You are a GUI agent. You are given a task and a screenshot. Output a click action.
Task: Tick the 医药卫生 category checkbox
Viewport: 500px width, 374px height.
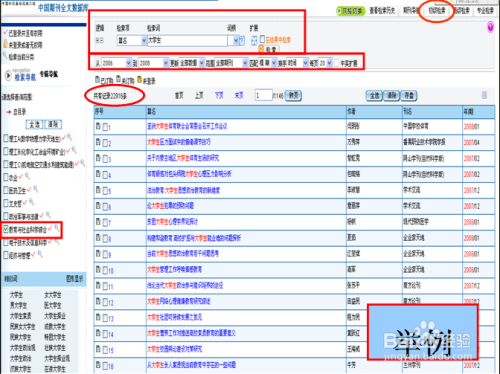click(x=6, y=190)
